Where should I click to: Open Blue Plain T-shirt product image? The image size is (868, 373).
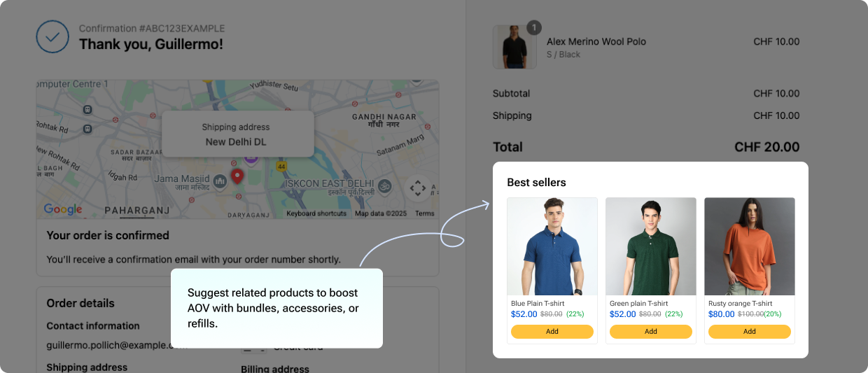552,246
